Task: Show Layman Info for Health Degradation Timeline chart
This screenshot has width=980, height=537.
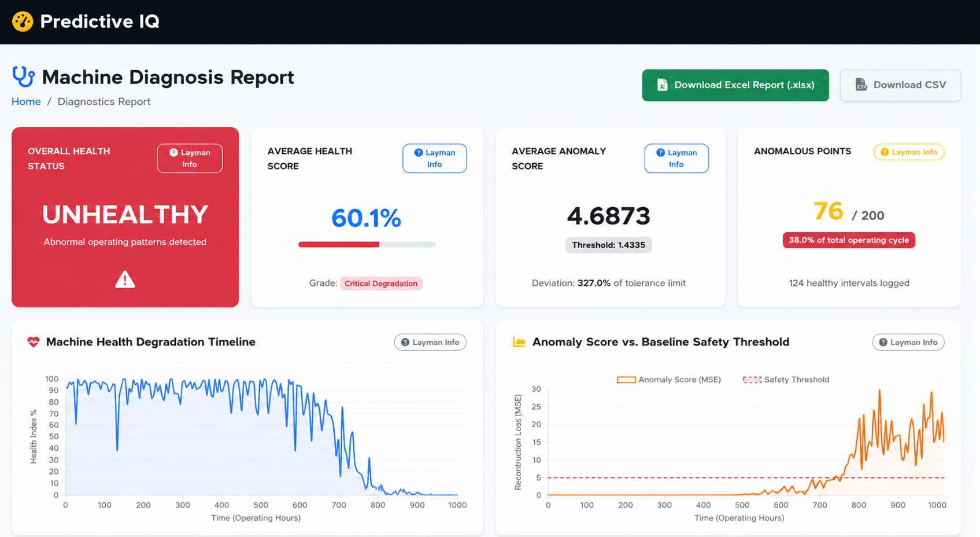Action: coord(430,342)
